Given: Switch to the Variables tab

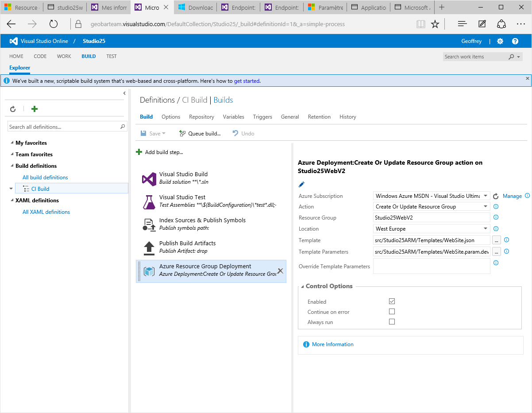Looking at the screenshot, I should (x=234, y=117).
